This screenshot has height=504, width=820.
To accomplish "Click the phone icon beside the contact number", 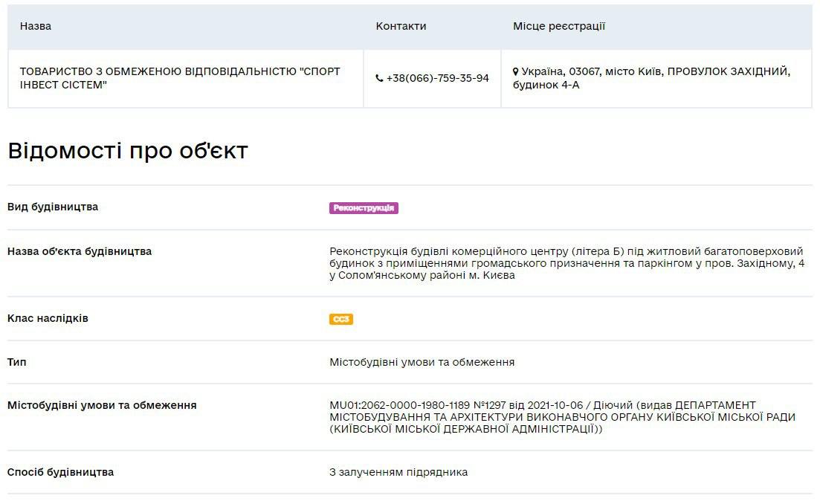I will 379,79.
